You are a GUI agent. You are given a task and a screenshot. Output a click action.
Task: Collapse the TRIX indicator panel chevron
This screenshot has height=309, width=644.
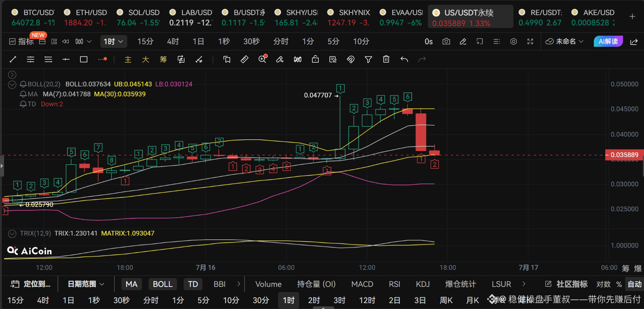click(12, 233)
